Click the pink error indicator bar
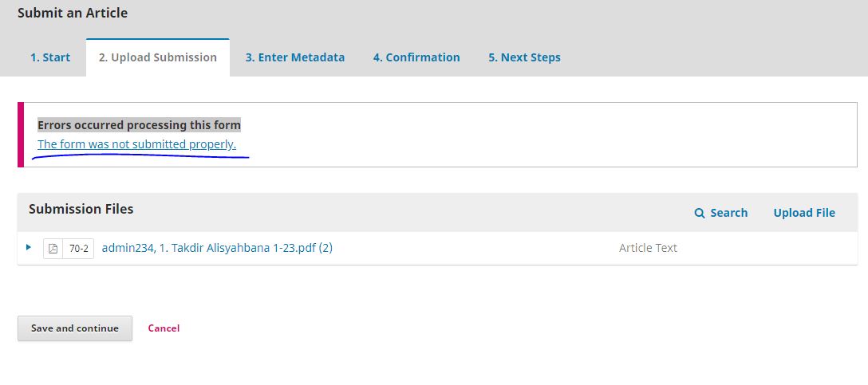 21,135
